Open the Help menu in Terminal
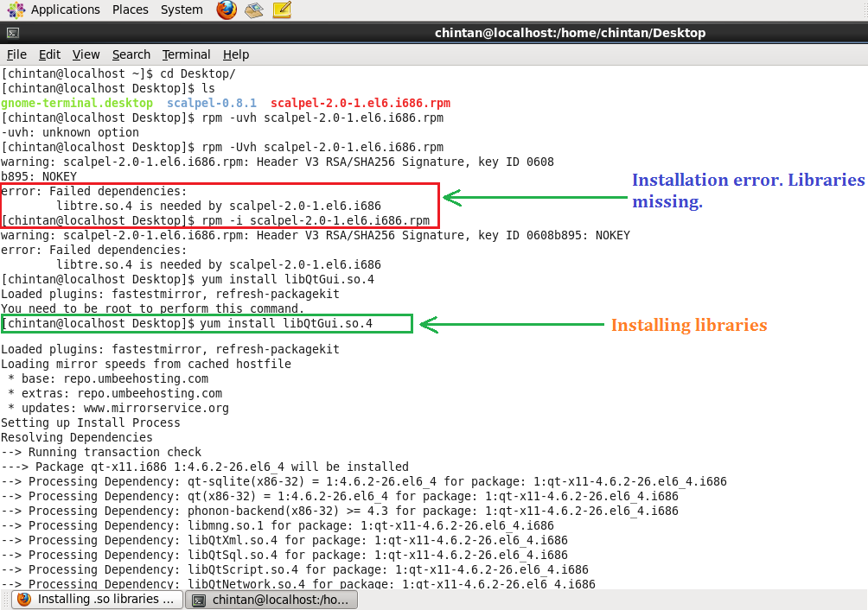868x610 pixels. click(235, 54)
